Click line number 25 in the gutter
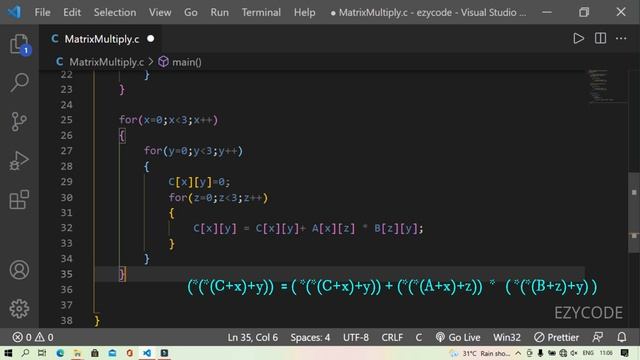Screen dimensions: 640x360 pos(66,120)
